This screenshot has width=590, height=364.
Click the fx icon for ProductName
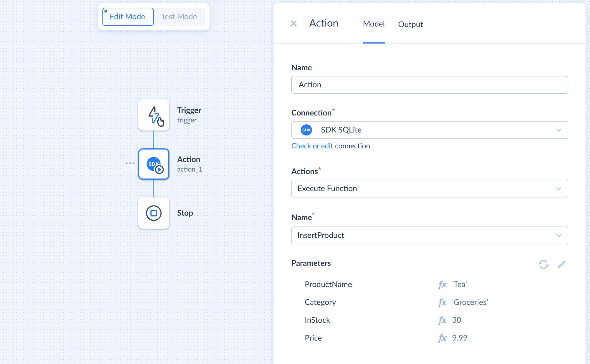pos(442,285)
